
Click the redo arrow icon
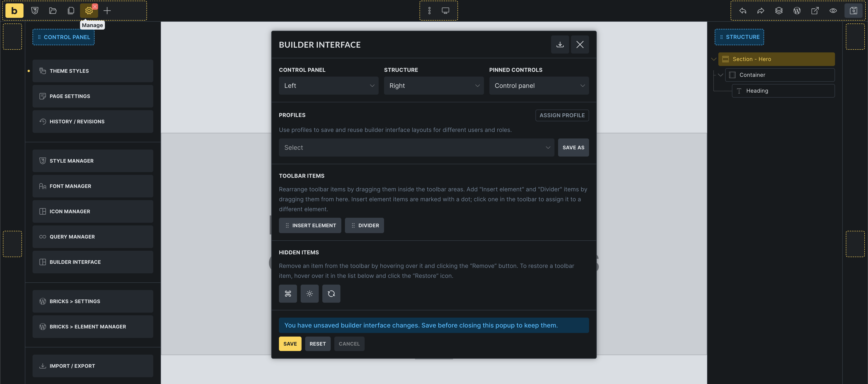[x=760, y=11]
